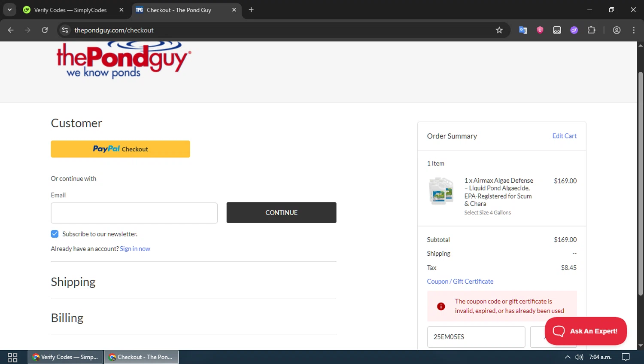The height and width of the screenshot is (364, 644).
Task: Click the $8.45 tax amount
Action: tap(568, 268)
